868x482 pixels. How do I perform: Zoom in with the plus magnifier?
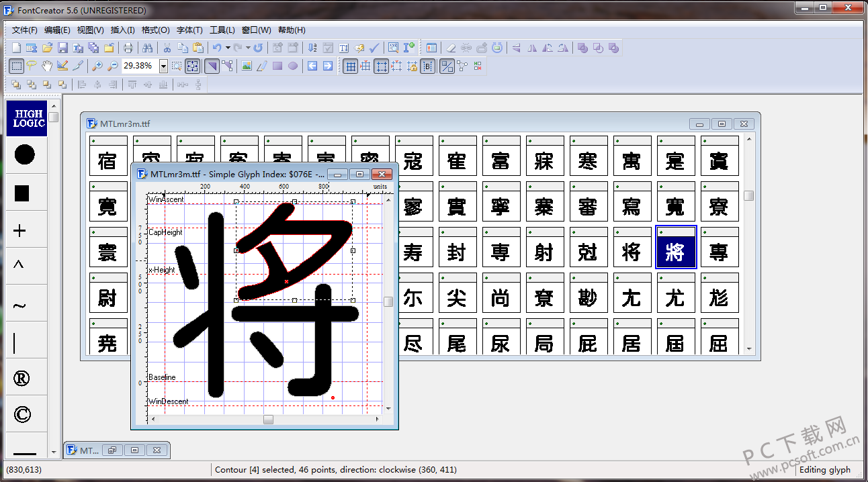(97, 66)
